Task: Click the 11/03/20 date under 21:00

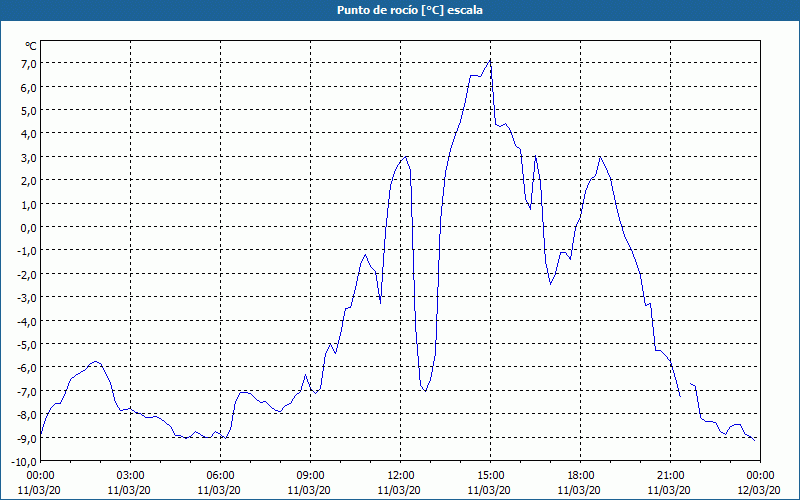Action: 669,490
